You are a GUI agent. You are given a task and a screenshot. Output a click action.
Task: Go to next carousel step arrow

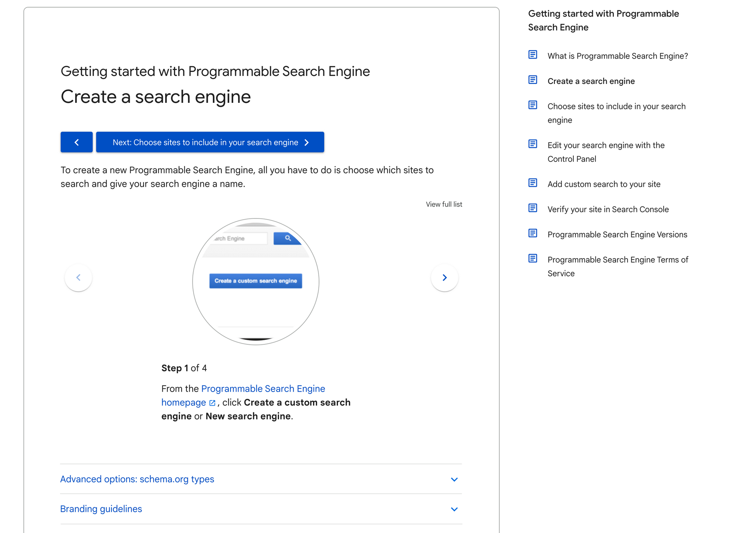click(x=445, y=278)
